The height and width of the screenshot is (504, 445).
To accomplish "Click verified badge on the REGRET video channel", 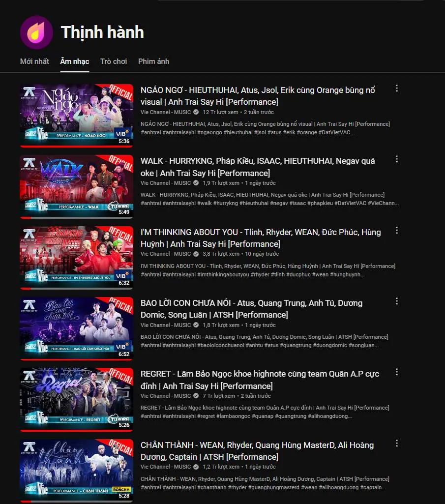I will coord(196,396).
